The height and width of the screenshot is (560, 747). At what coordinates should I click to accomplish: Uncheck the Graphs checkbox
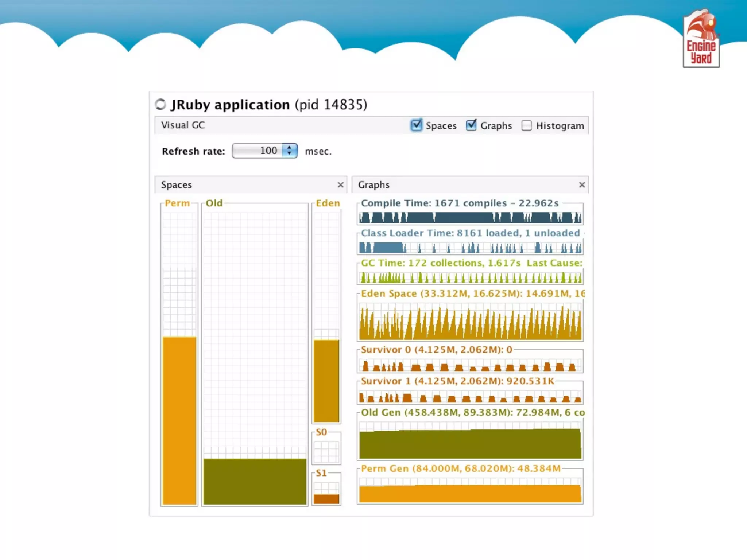click(471, 125)
